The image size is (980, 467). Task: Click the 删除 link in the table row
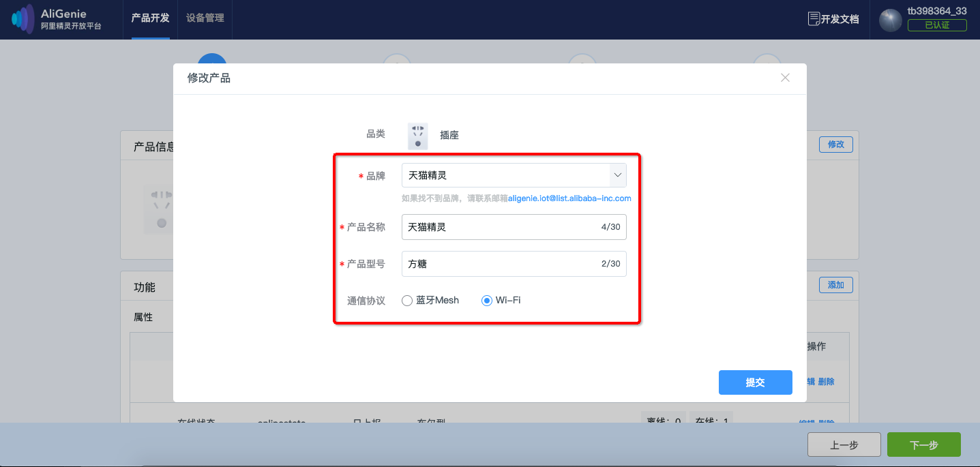click(826, 382)
